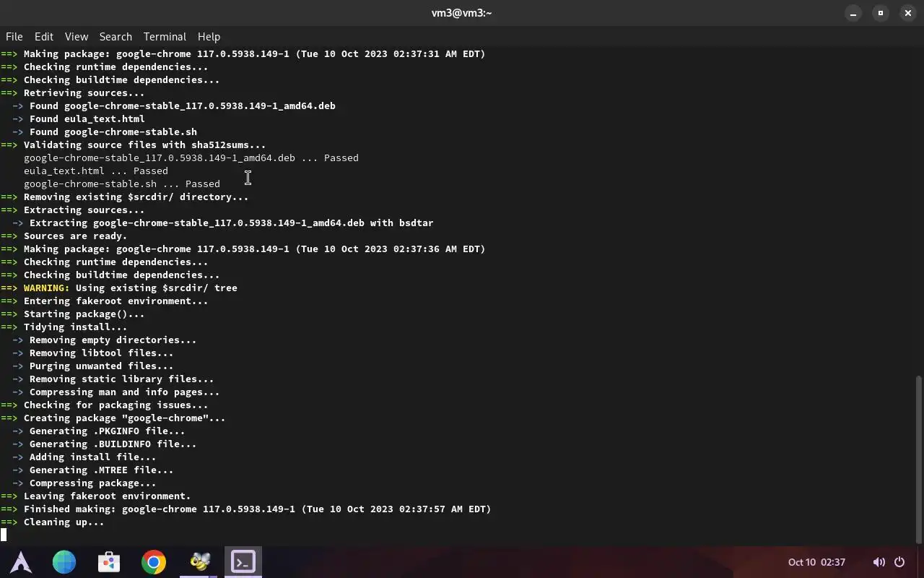Click the cursor block at the terminal prompt
The width and height of the screenshot is (924, 578).
tap(4, 535)
